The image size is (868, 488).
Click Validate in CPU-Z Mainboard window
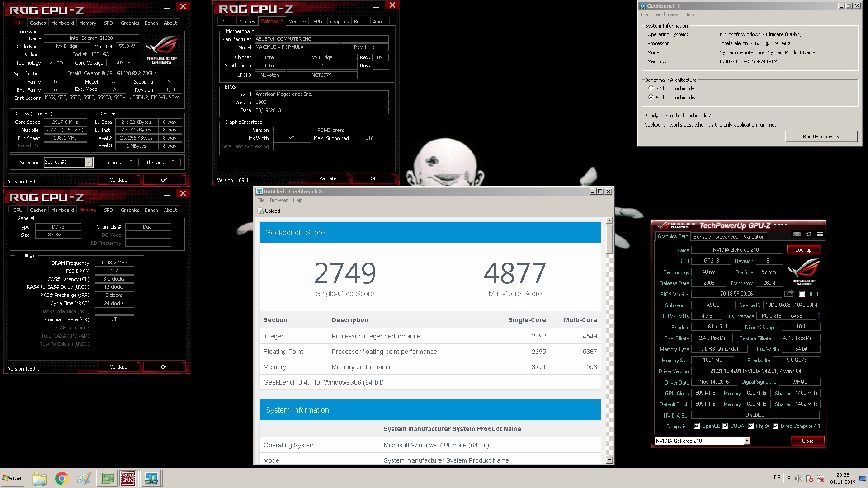point(328,178)
